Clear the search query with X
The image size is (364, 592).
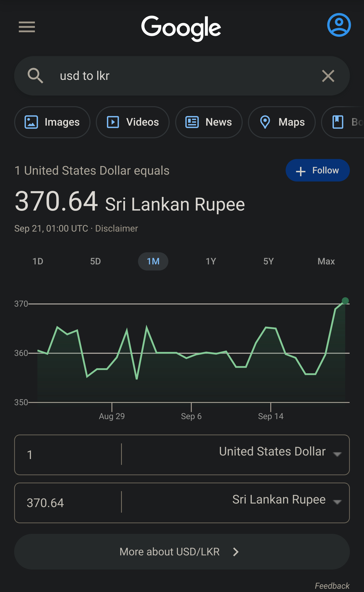[x=328, y=76]
